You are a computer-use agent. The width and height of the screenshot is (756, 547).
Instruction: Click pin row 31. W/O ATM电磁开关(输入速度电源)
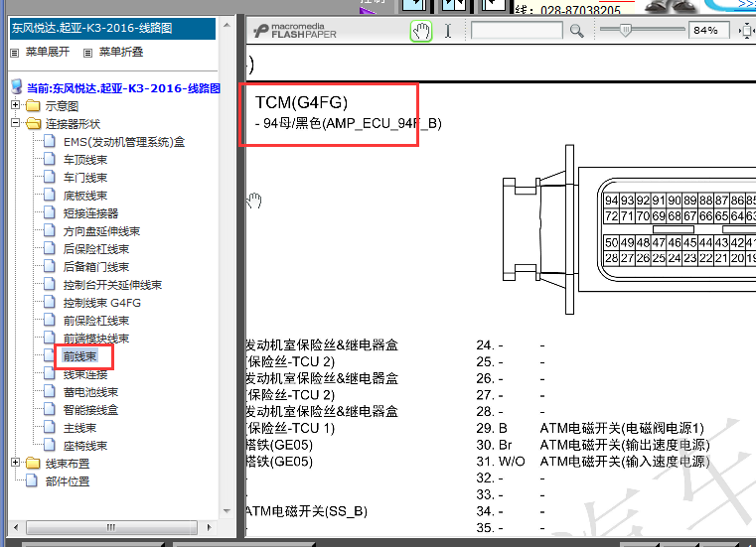click(593, 462)
